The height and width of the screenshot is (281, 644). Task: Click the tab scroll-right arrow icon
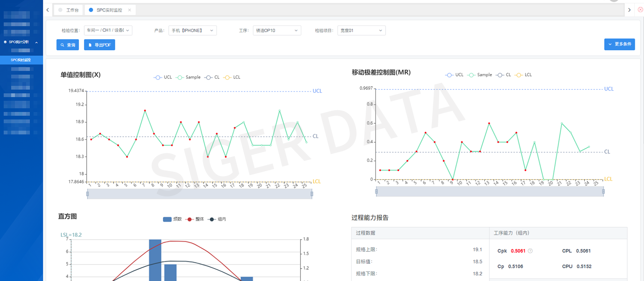coord(629,10)
